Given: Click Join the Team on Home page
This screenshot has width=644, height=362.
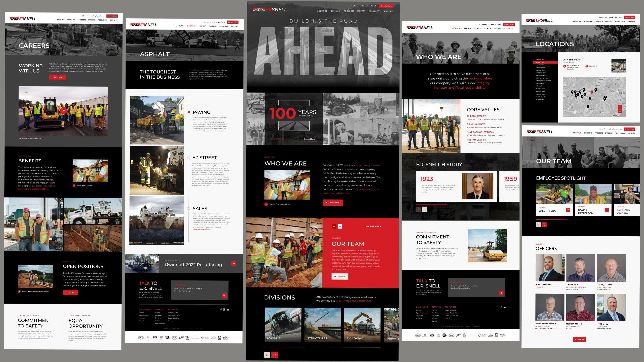Looking at the screenshot, I should coord(386,6).
